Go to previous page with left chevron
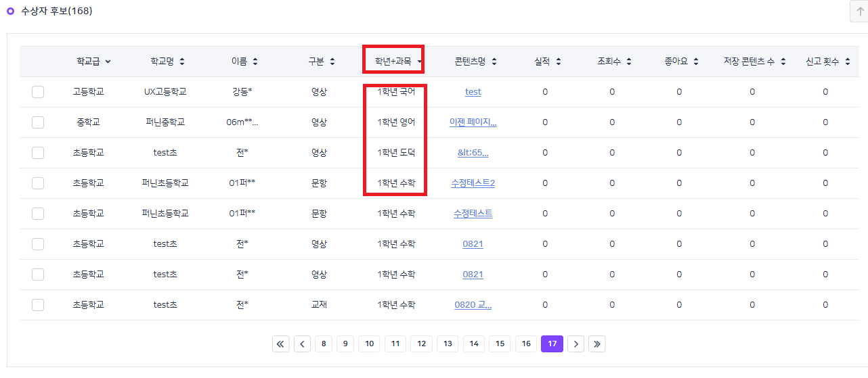The height and width of the screenshot is (378, 868). (302, 344)
